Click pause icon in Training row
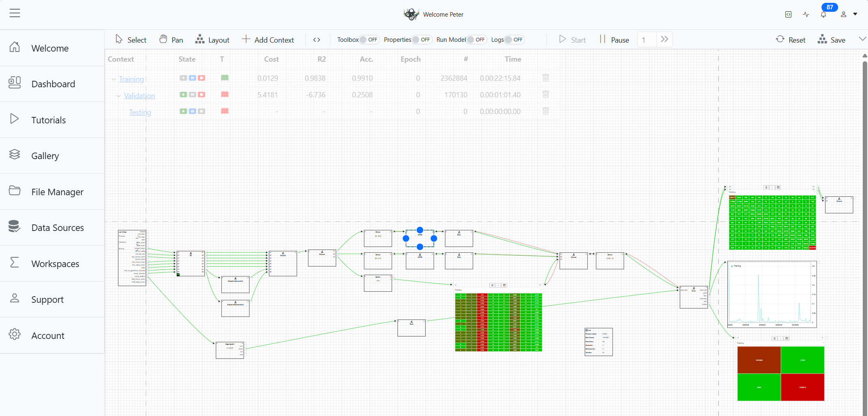This screenshot has width=868, height=416. coord(193,78)
